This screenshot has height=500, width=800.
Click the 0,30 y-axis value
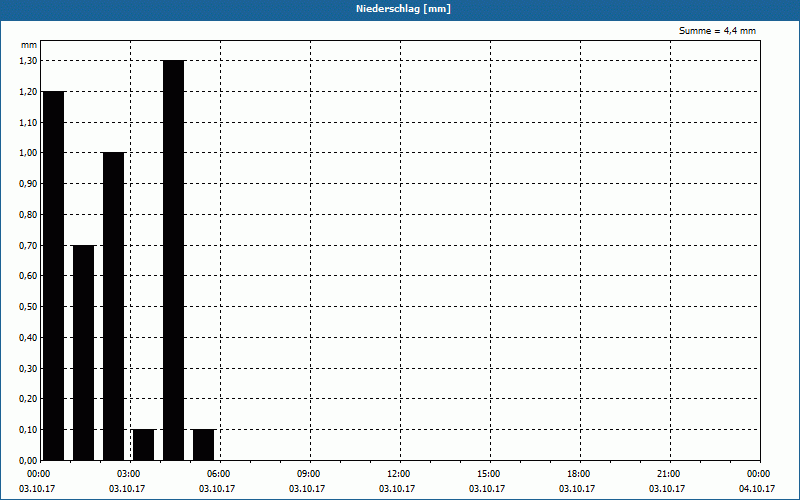[28, 368]
